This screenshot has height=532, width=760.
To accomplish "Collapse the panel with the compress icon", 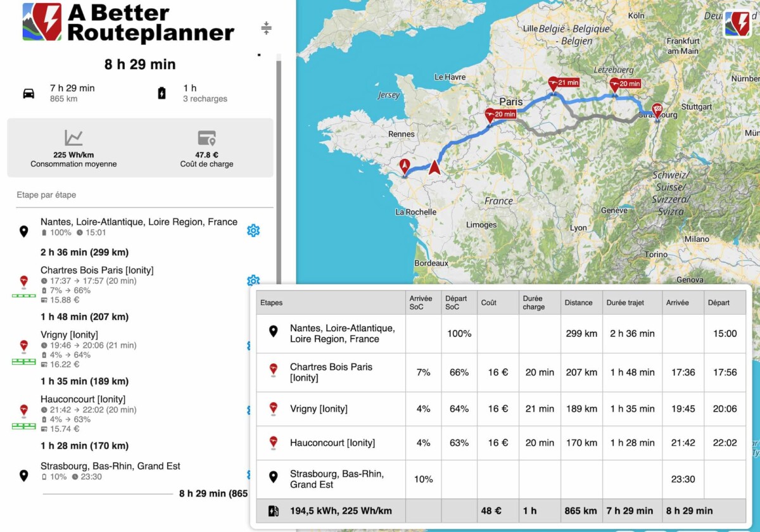I will pyautogui.click(x=266, y=28).
